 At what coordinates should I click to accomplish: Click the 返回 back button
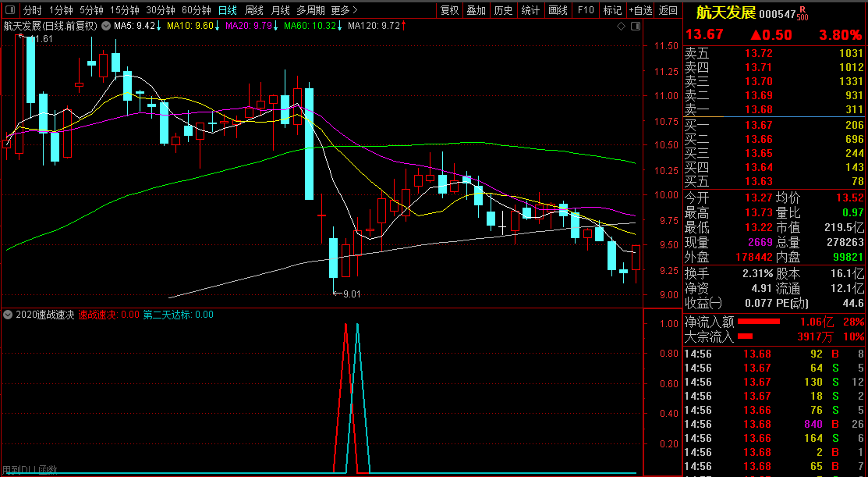pos(668,10)
